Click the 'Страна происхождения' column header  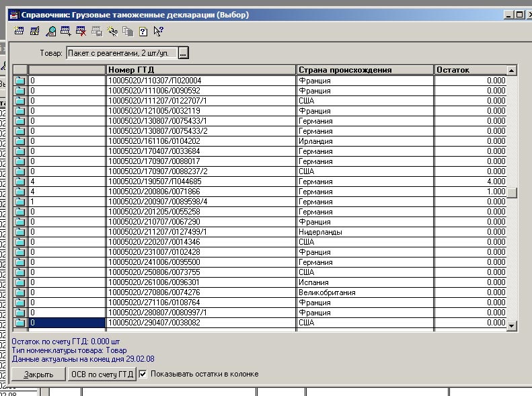click(x=364, y=70)
